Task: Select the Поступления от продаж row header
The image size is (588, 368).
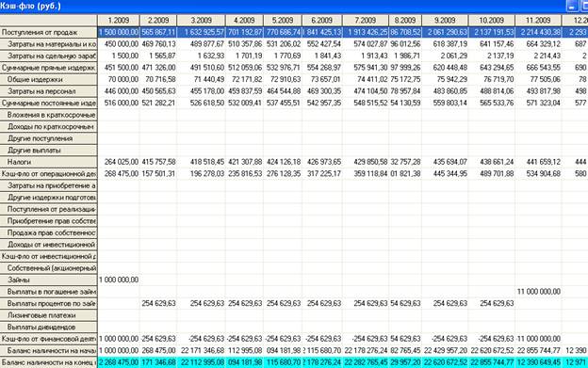Action: pos(49,33)
